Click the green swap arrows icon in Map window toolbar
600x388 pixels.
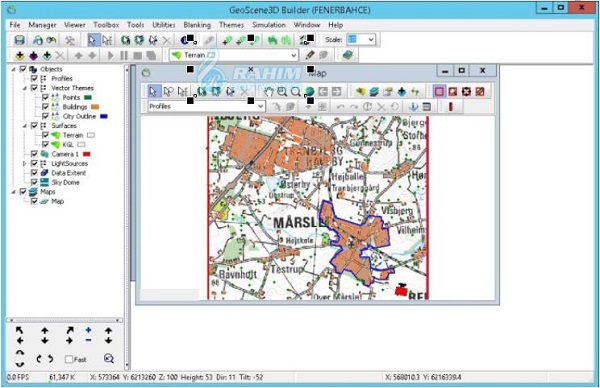click(x=415, y=92)
